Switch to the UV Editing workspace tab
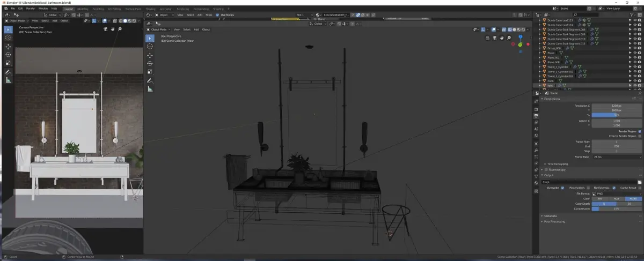 pos(114,9)
